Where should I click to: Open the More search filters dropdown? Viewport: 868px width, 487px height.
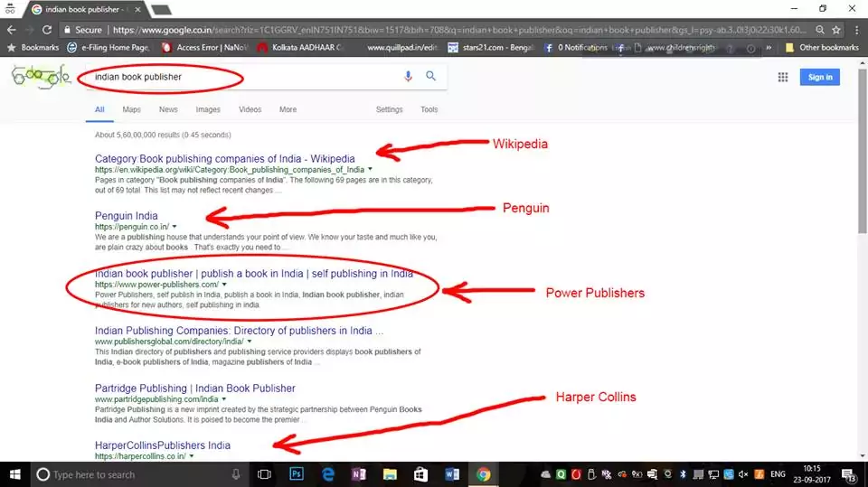pos(288,109)
